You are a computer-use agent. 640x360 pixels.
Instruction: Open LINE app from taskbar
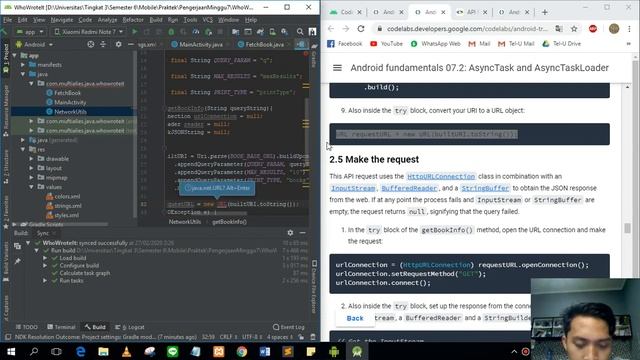point(173,351)
